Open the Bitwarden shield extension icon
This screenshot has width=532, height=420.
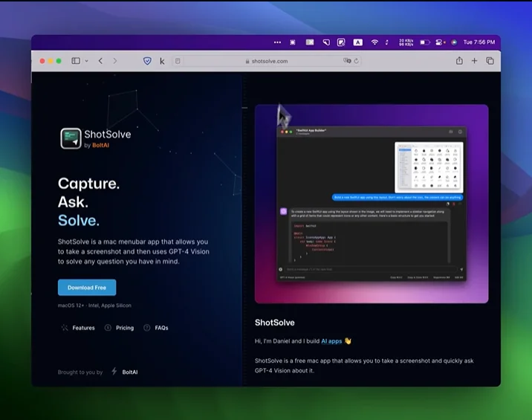tap(147, 61)
